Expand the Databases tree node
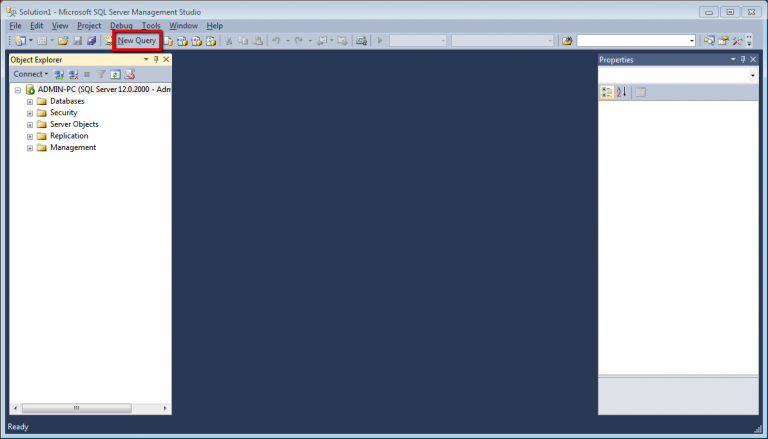 point(30,101)
